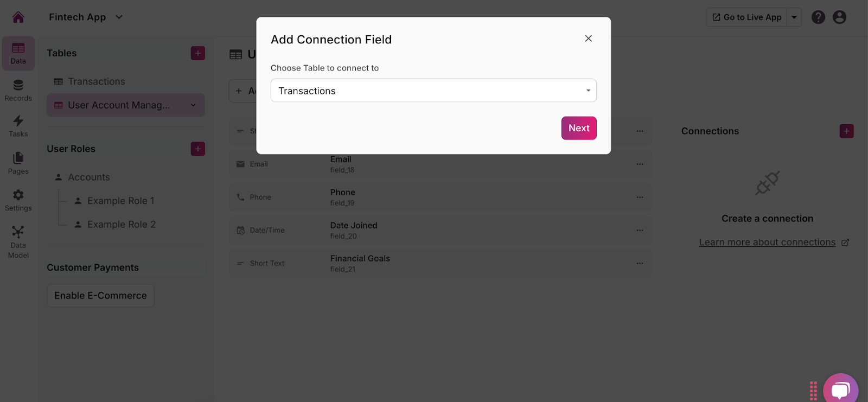
Task: Open the home icon in top-left
Action: point(18,17)
